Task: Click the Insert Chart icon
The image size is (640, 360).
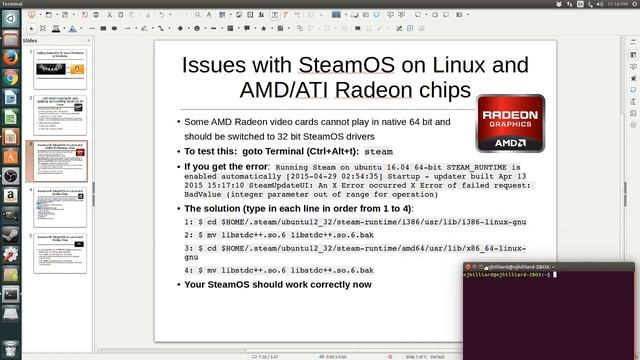Action: tap(261, 15)
